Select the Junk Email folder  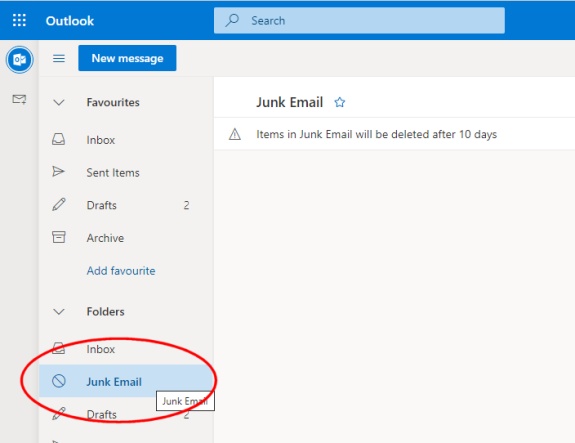[x=126, y=381]
